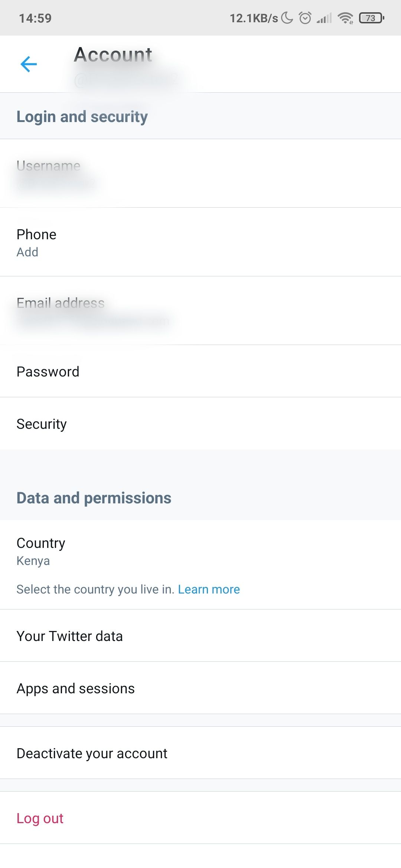This screenshot has height=868, width=401.
Task: Tap the back arrow icon
Action: [29, 64]
